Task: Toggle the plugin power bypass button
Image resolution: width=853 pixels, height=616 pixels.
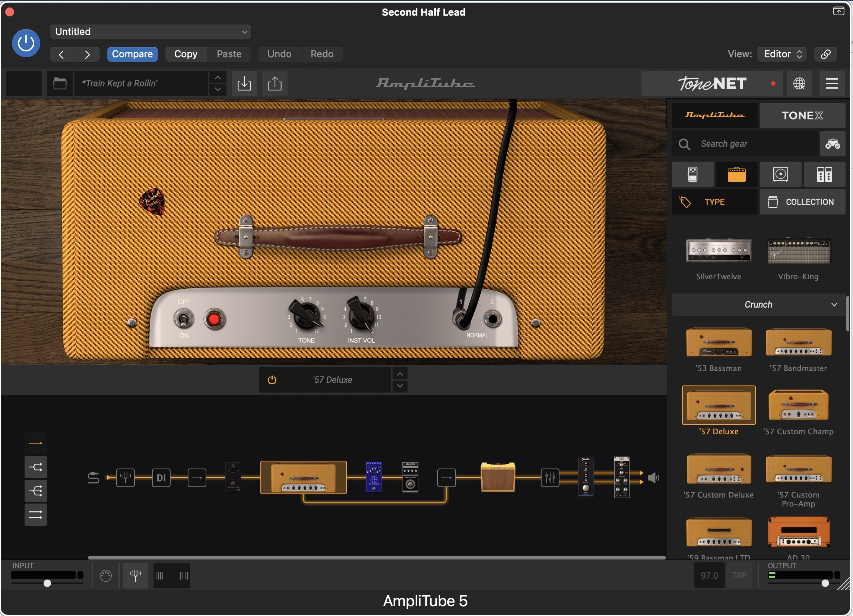Action: click(26, 43)
